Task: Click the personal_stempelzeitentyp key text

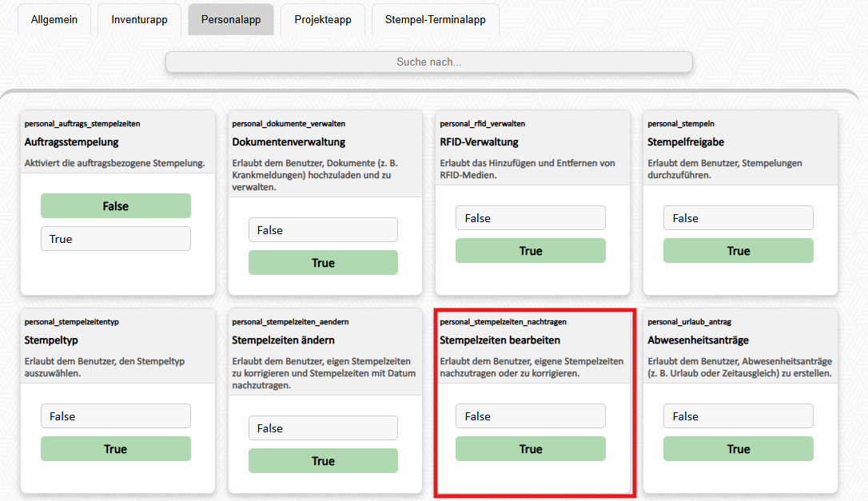Action: [x=71, y=322]
